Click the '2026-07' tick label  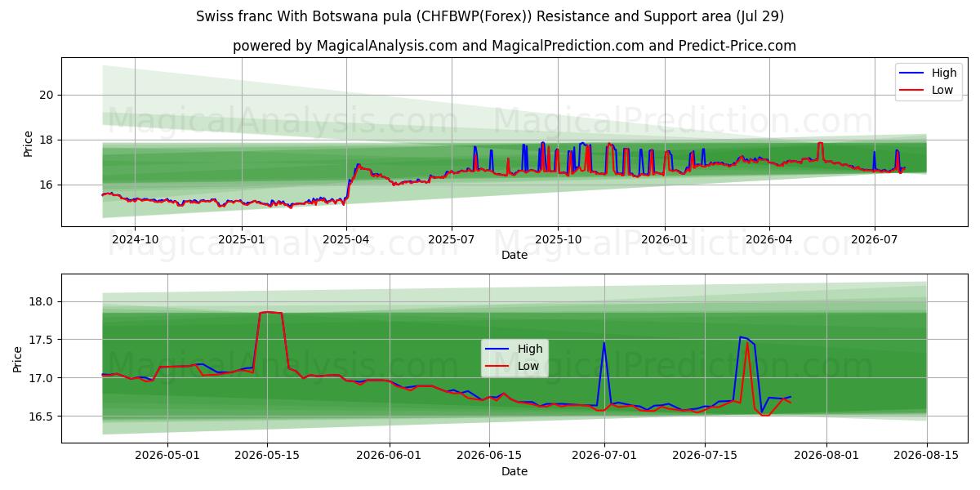pos(875,239)
